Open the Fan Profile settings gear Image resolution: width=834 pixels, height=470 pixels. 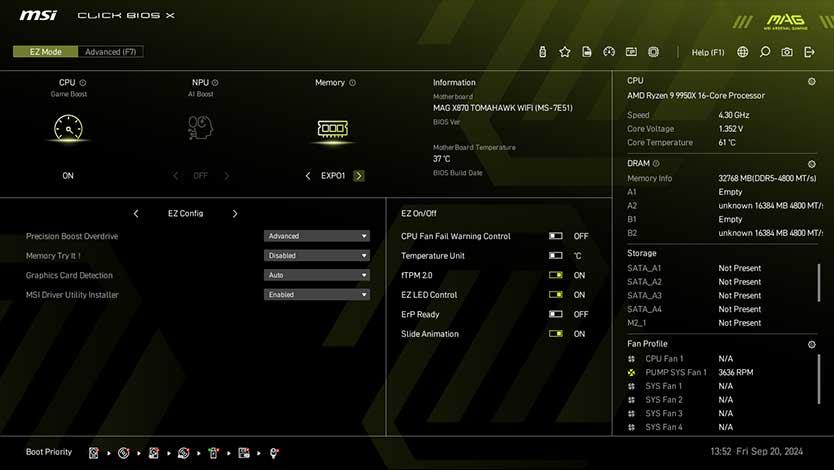(x=811, y=345)
